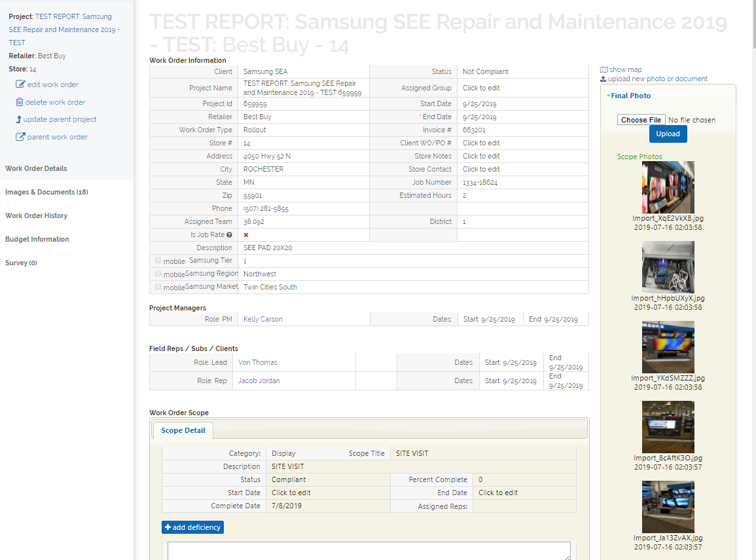Click the phone number (507) 281-5855

tap(266, 208)
